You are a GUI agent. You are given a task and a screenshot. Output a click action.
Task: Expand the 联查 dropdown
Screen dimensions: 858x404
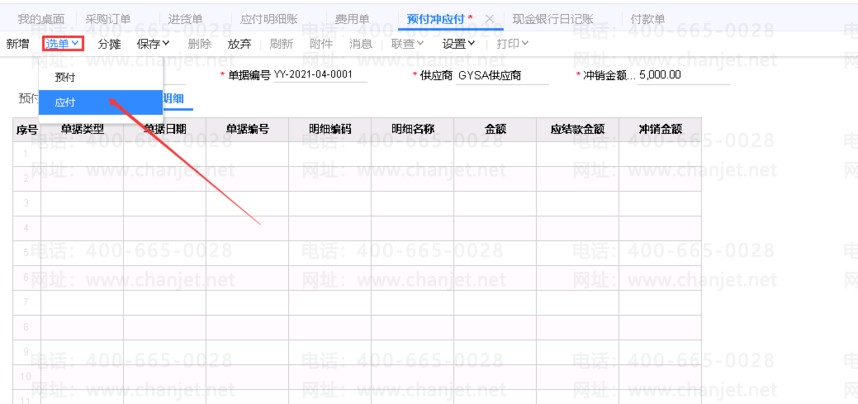click(408, 44)
